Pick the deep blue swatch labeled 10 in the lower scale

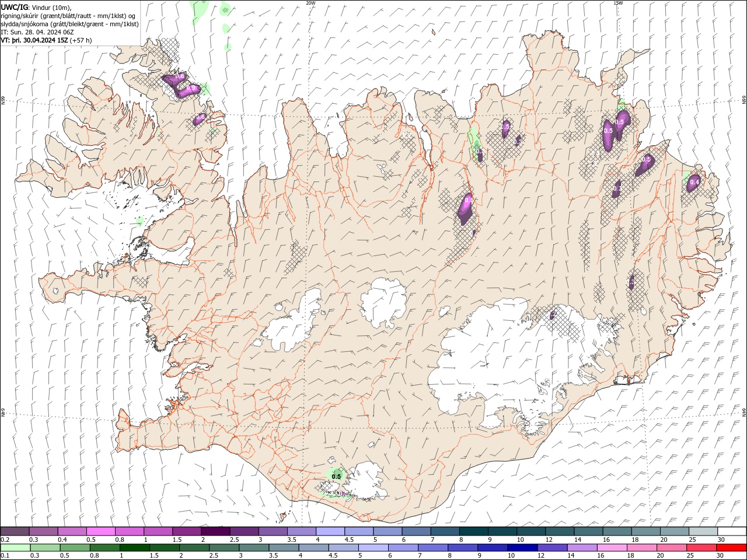coord(521,548)
